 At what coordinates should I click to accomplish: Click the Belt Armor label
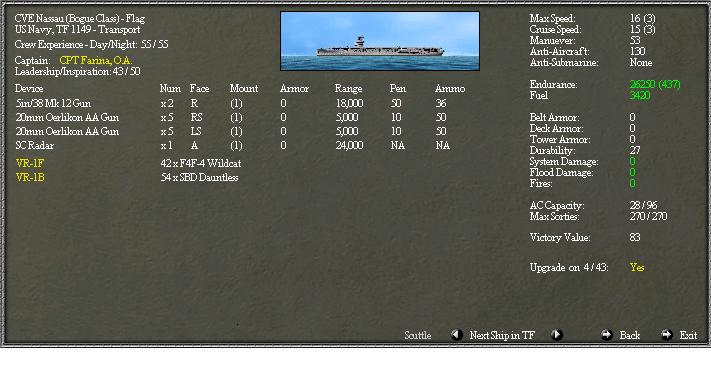(555, 117)
